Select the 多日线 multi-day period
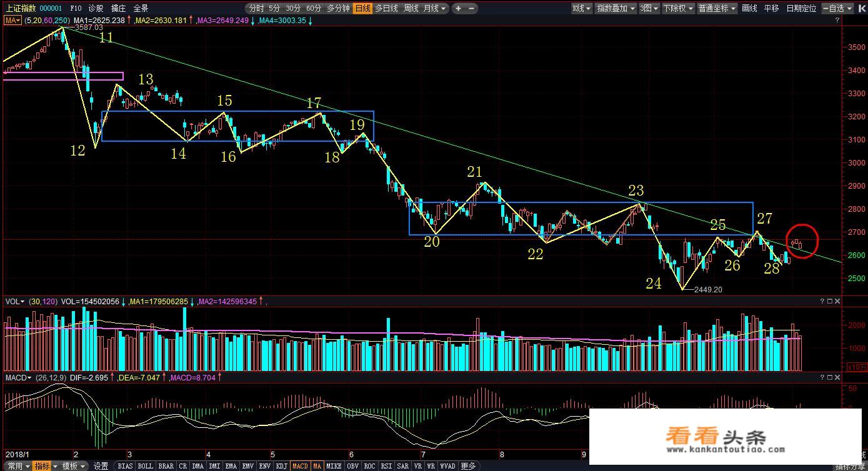 click(x=386, y=9)
